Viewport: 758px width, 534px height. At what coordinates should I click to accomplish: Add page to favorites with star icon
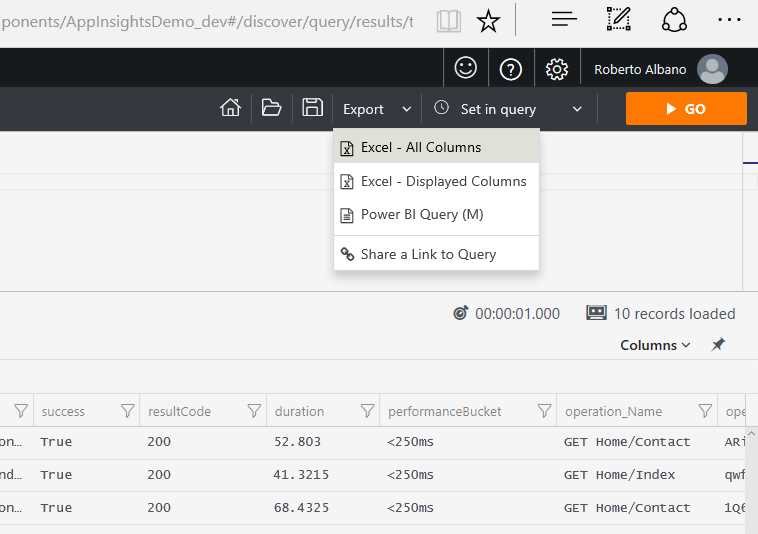pos(488,21)
